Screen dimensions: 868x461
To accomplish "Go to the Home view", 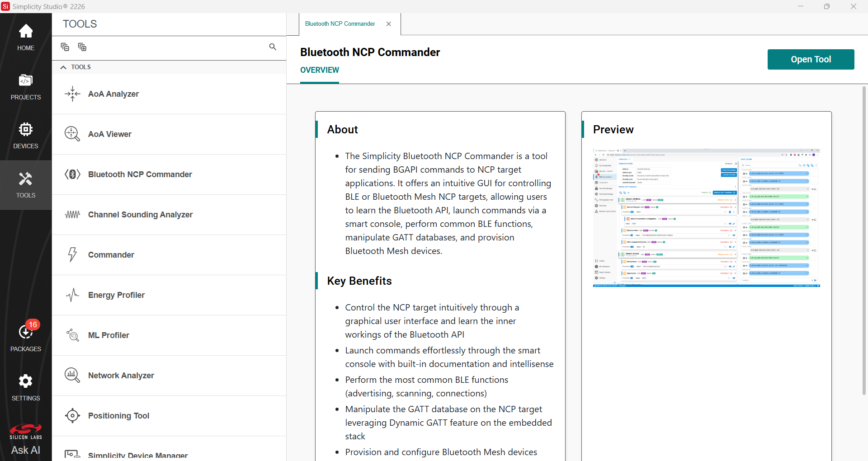I will point(26,37).
